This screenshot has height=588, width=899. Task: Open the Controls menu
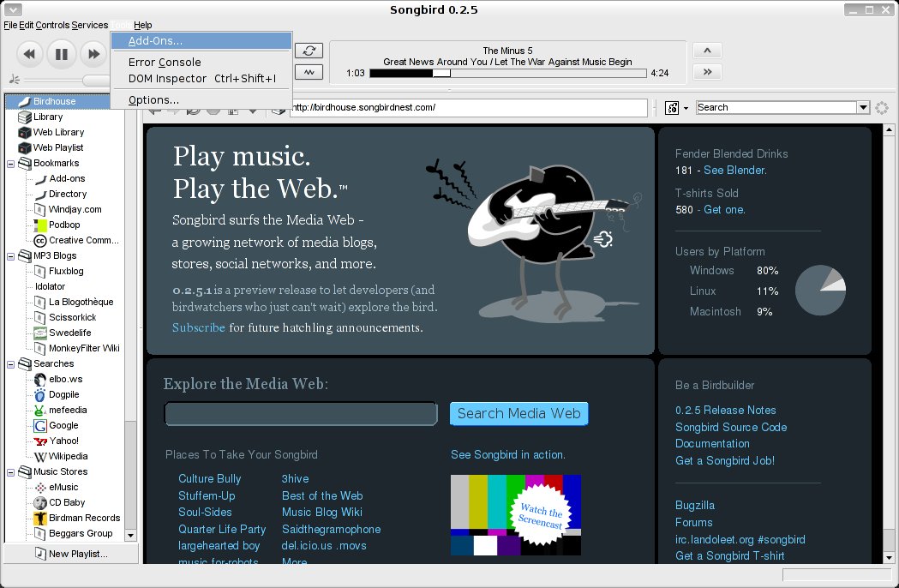pos(52,25)
